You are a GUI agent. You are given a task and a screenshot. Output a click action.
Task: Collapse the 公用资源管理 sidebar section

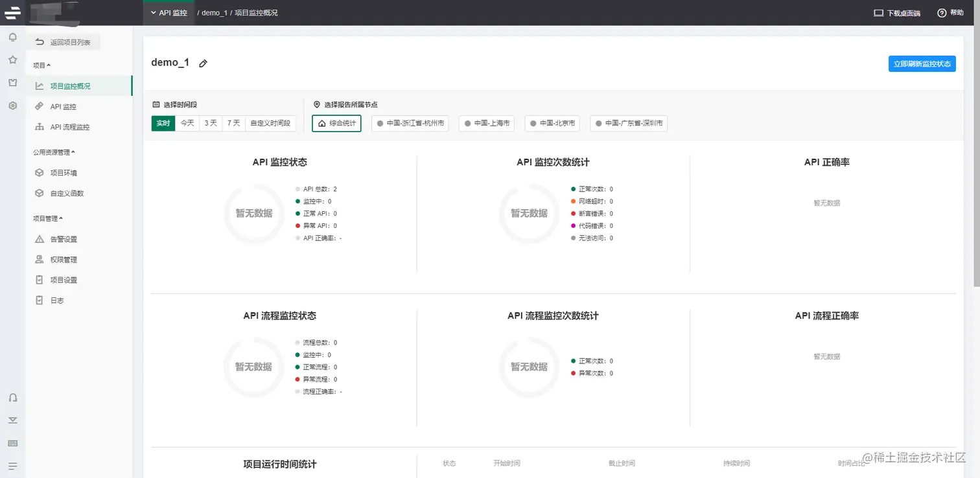54,152
